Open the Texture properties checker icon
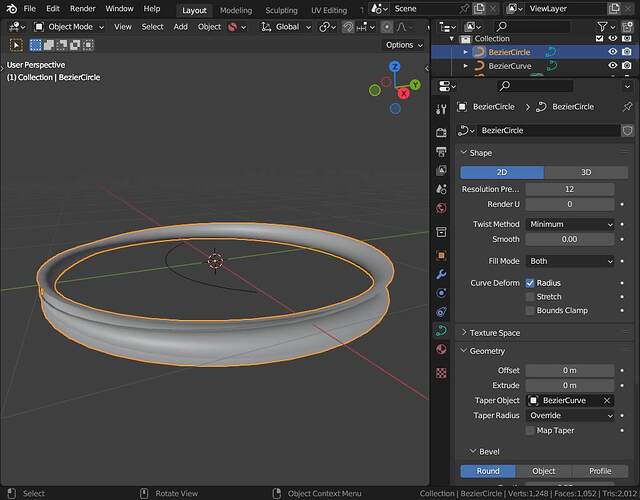The height and width of the screenshot is (500, 640). [441, 373]
